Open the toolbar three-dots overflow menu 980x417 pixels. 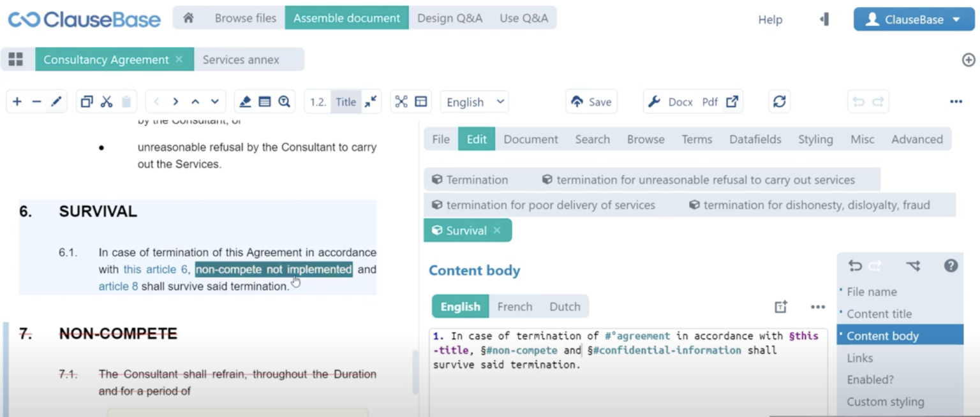tap(955, 102)
